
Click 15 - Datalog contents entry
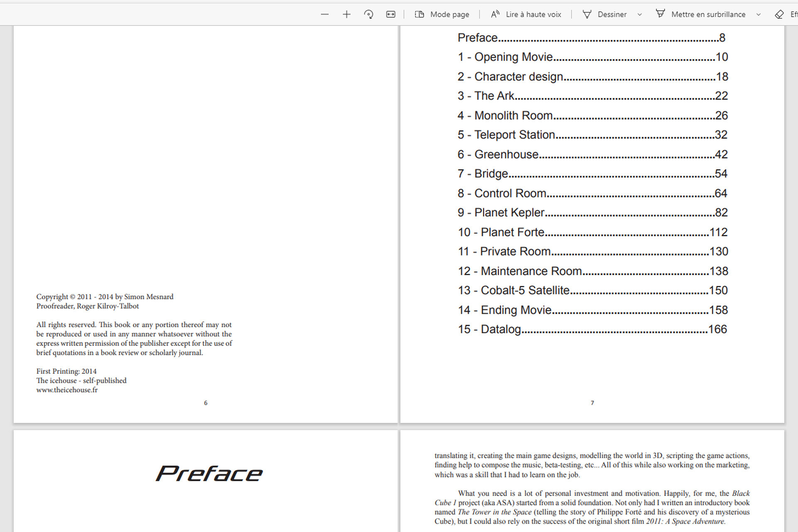tap(490, 330)
